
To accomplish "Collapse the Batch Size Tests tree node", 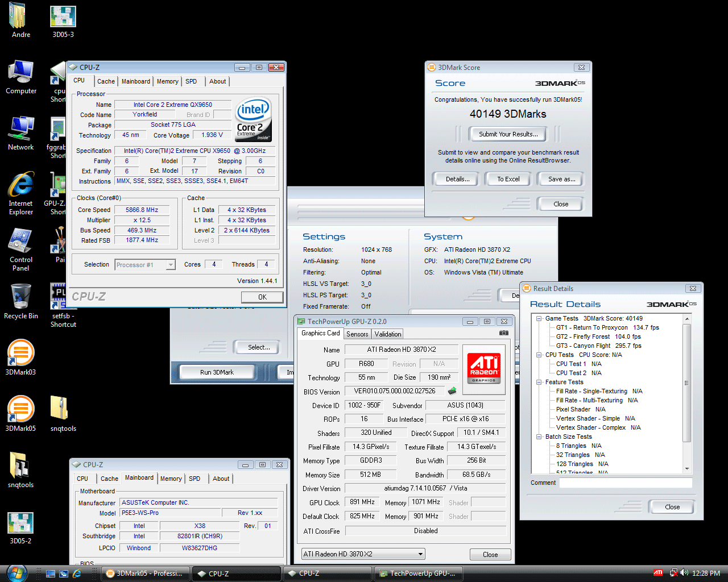I will (x=539, y=436).
